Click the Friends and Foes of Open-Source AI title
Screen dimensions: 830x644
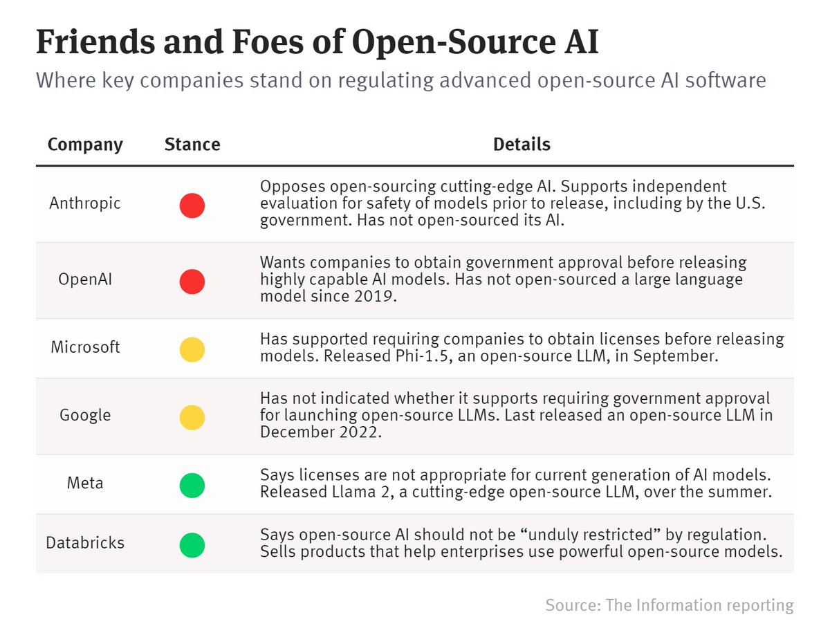tap(317, 43)
